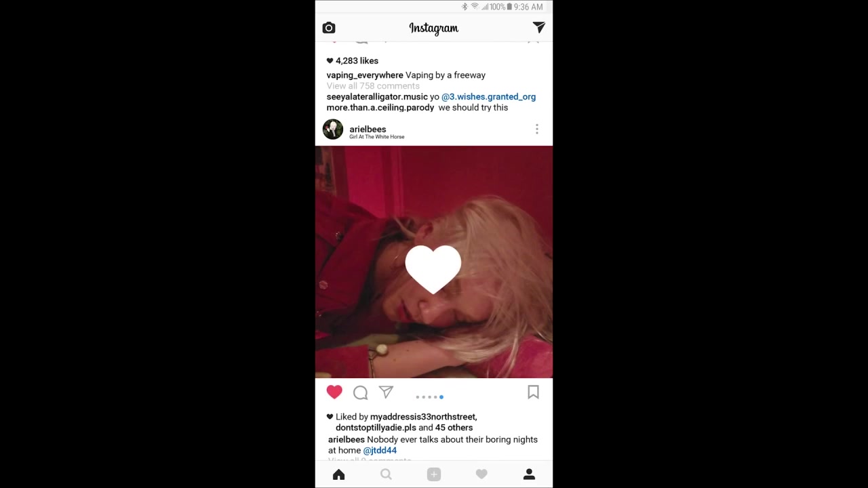868x488 pixels.
Task: Open your Profile tab
Action: click(x=529, y=475)
